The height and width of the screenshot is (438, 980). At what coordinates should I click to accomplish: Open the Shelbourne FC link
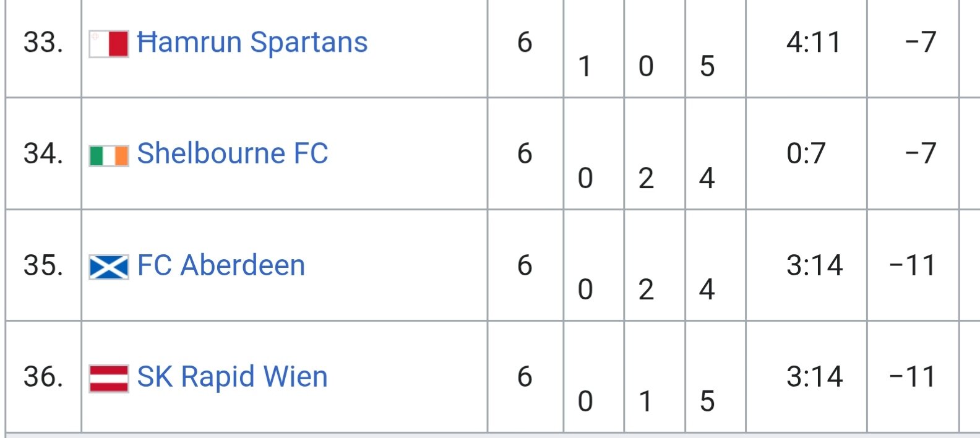point(233,153)
